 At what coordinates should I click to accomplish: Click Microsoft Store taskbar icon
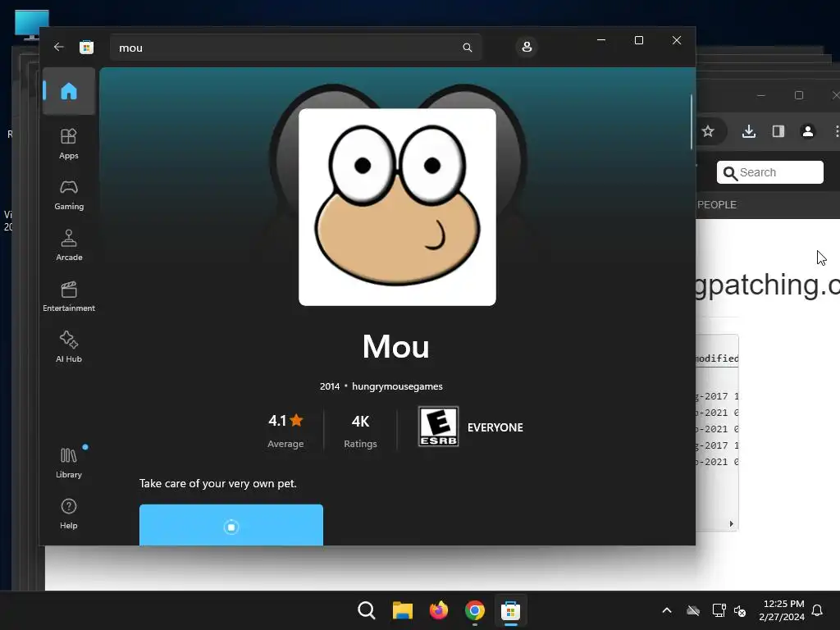(x=510, y=610)
